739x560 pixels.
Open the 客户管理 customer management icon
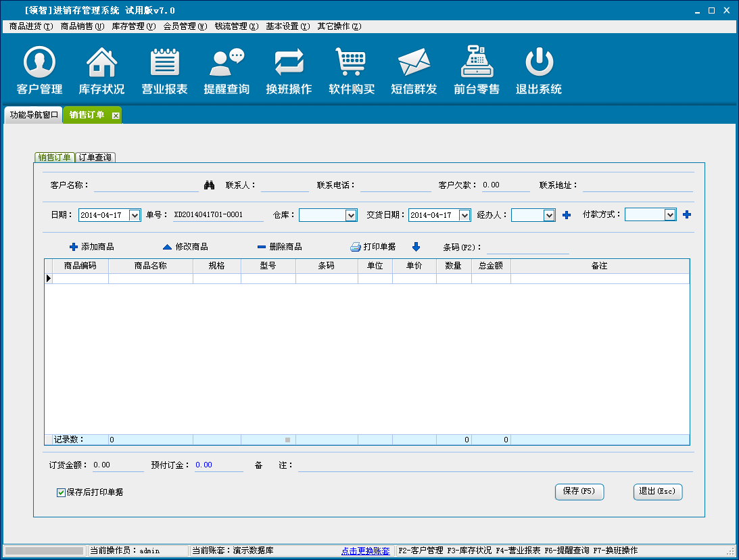pos(39,63)
